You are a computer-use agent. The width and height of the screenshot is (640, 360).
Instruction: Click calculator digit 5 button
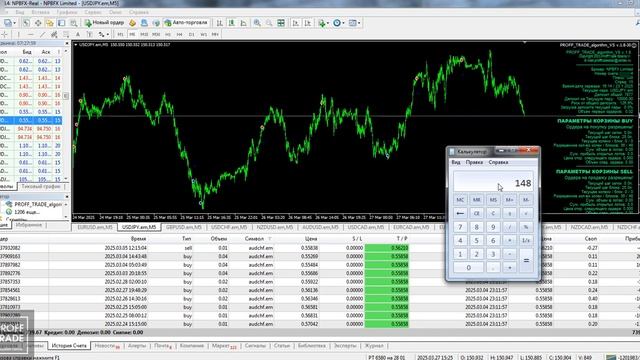(x=476, y=240)
